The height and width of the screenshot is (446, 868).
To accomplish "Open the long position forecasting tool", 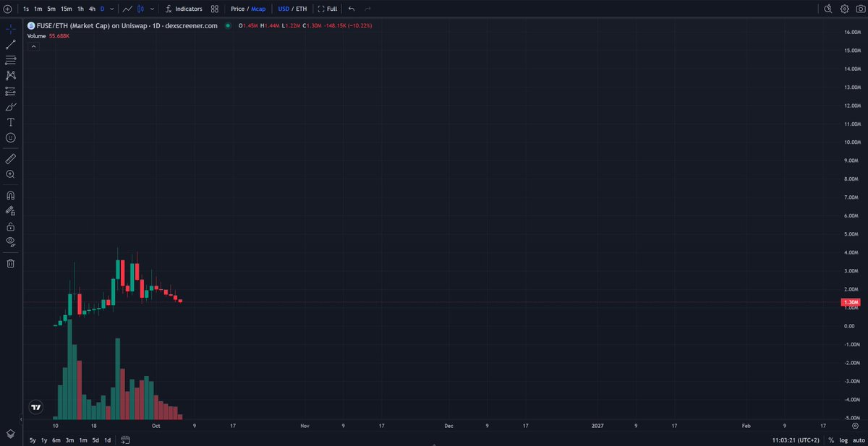I will coord(10,91).
